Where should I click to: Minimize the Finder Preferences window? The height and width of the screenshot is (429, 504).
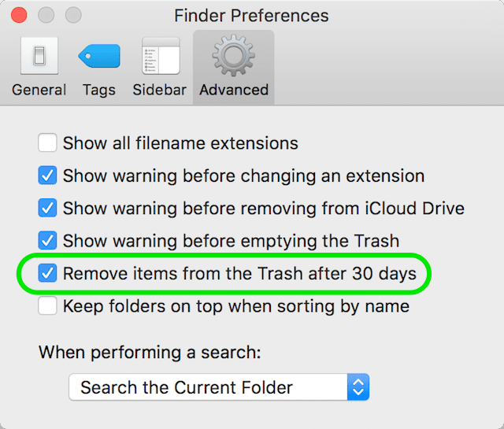(46, 15)
